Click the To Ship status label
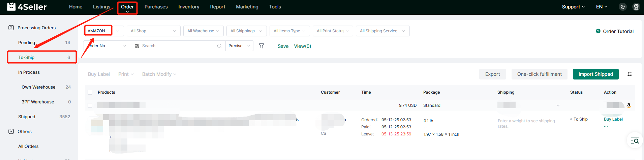Image resolution: width=644 pixels, height=160 pixels. (580, 119)
